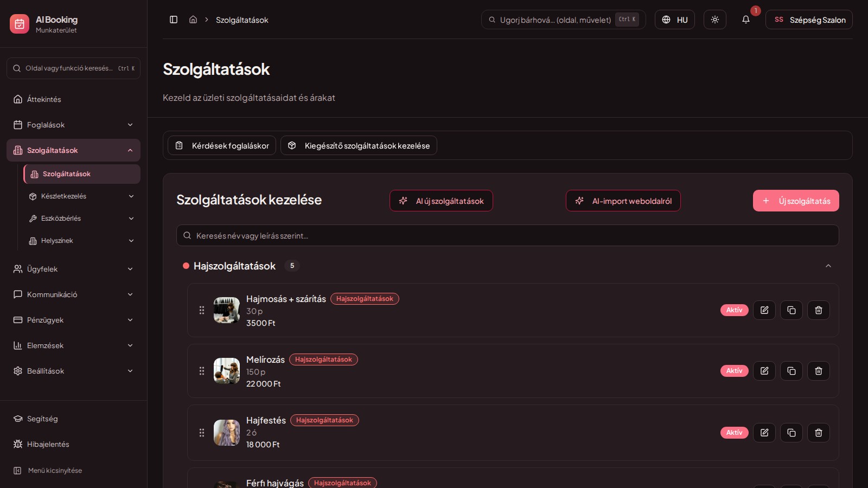Screen dimensions: 868x488
Task: Expand the Foglalások sidebar menu
Action: tap(73, 125)
